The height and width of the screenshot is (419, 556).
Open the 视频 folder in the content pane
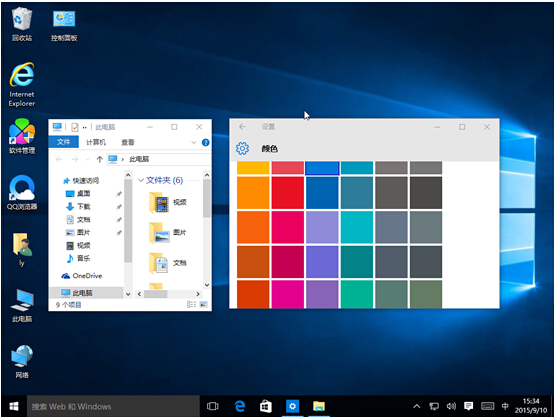(167, 203)
